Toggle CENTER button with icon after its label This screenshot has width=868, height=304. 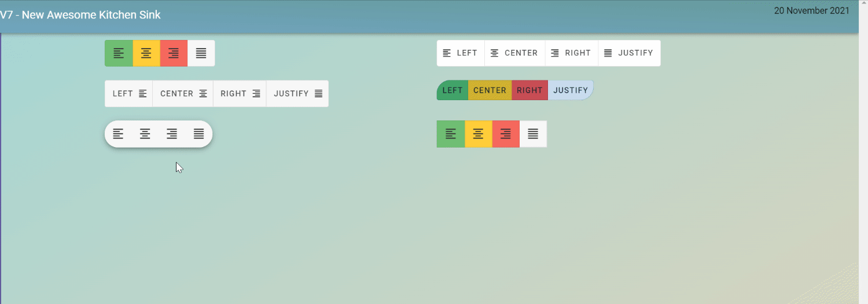click(183, 94)
